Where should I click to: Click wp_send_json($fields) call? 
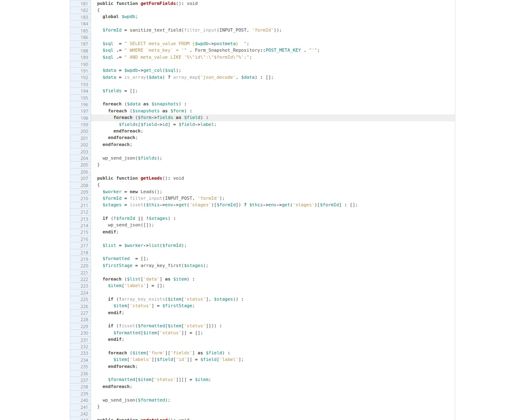132,158
